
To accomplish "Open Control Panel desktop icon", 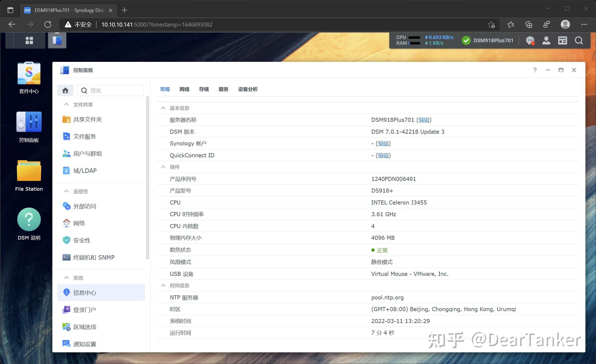I will pyautogui.click(x=29, y=127).
